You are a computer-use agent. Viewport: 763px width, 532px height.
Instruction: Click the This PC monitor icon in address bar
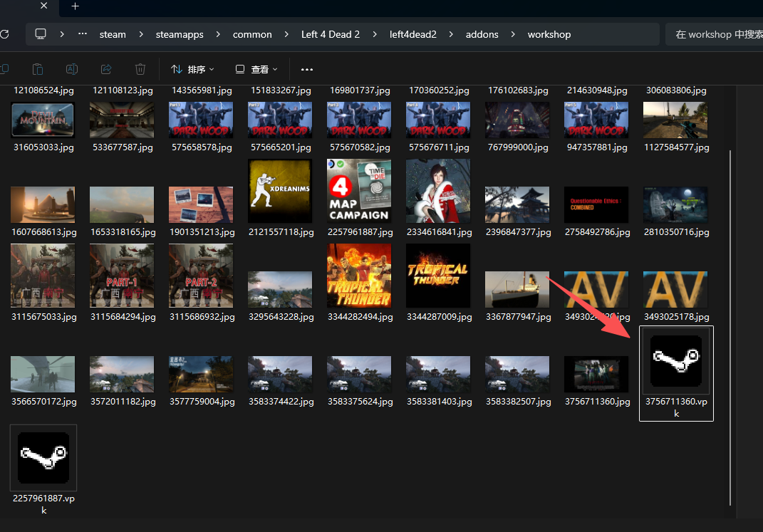[x=41, y=34]
